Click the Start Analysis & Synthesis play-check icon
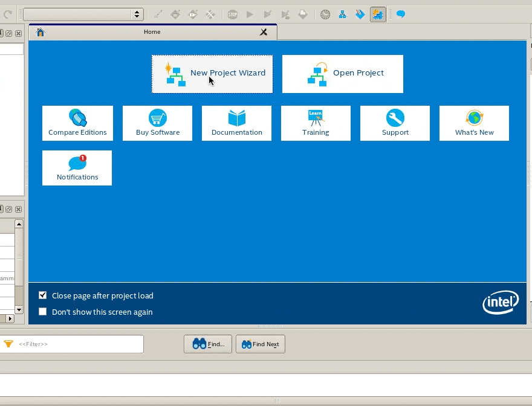Viewport: 532px width, 406px height. tap(268, 14)
